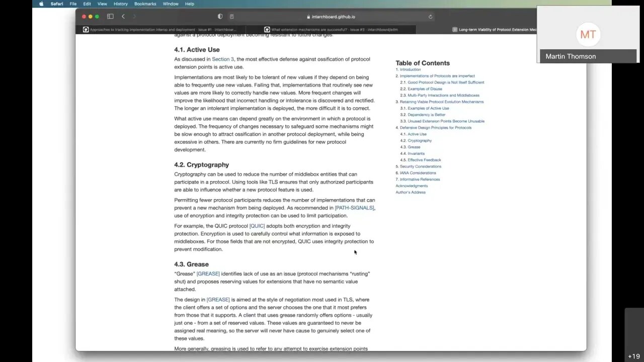Show the +19 additional participants
The height and width of the screenshot is (362, 644).
click(x=634, y=356)
